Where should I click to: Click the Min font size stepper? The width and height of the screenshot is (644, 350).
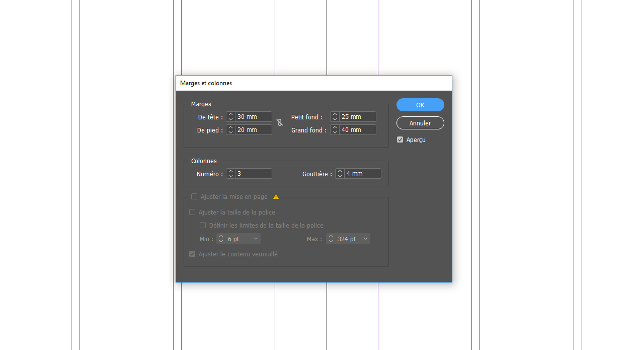click(x=221, y=239)
